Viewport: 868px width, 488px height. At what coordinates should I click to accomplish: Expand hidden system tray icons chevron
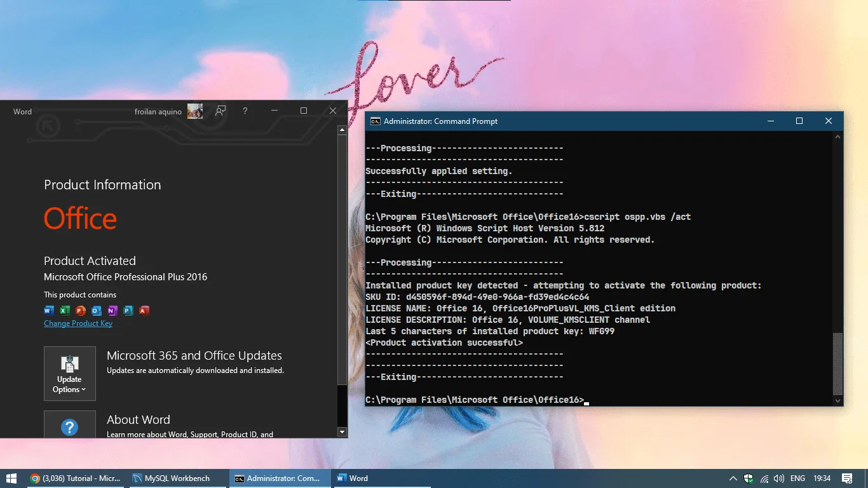point(733,478)
